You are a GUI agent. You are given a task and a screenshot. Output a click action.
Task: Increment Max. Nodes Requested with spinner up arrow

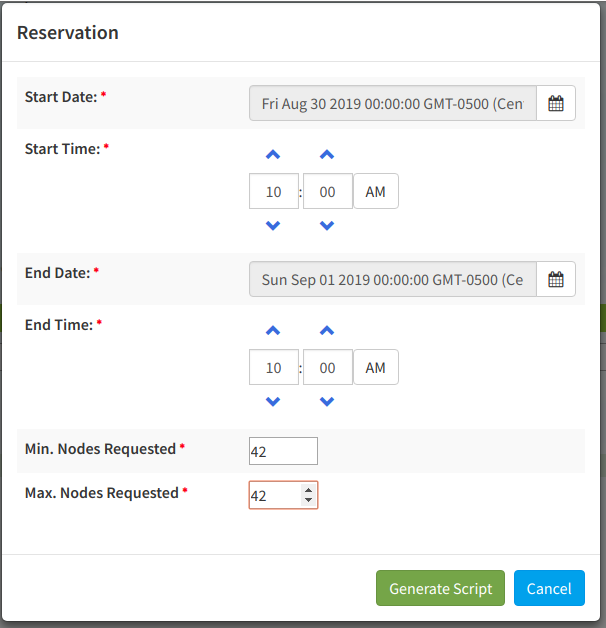[x=308, y=490]
